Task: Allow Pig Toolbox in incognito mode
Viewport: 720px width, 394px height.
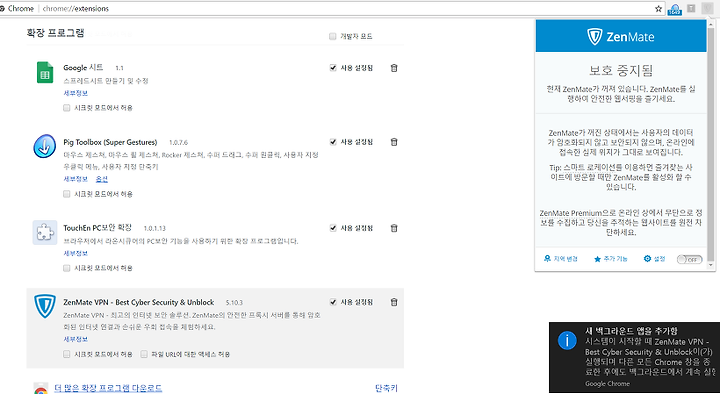Action: [x=67, y=194]
